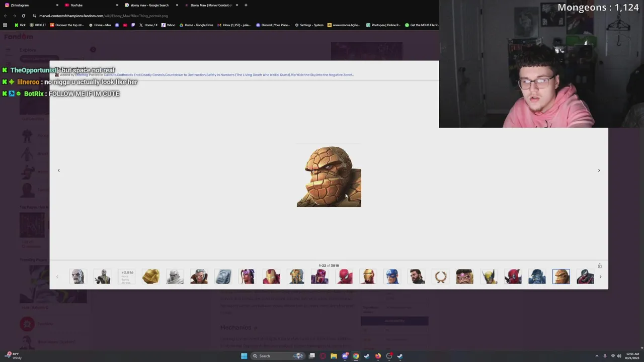Open Discord from taskbar

click(x=345, y=356)
